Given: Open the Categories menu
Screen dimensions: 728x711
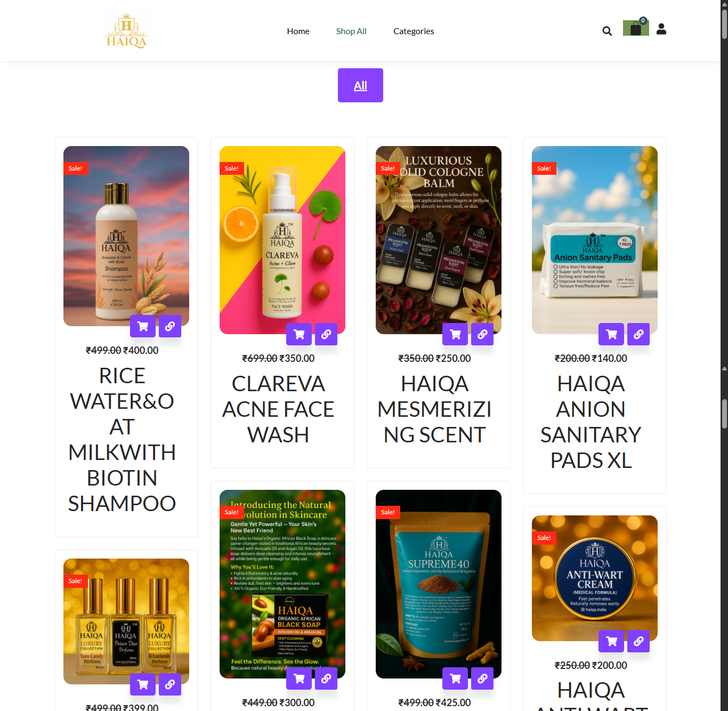Looking at the screenshot, I should 414,31.
